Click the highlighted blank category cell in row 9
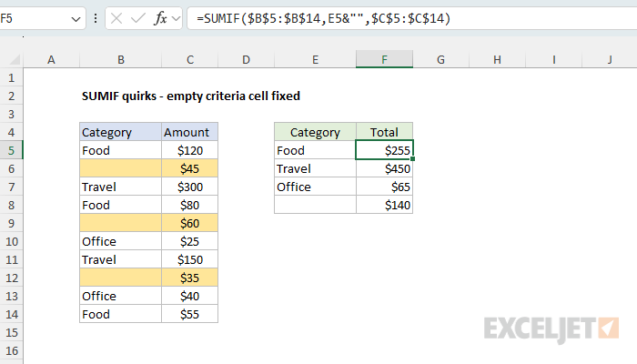Viewport: 637px width, 364px height. pyautogui.click(x=121, y=223)
